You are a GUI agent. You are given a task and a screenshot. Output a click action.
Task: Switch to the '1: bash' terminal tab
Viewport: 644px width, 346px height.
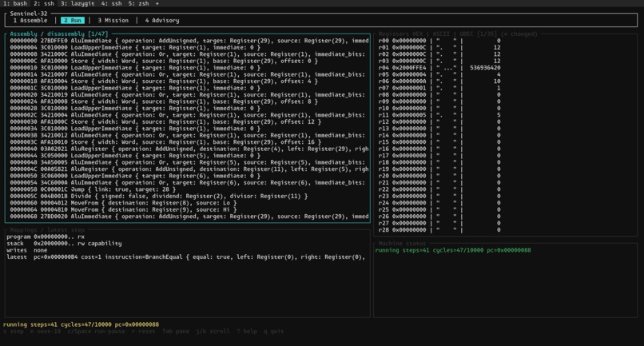(15, 3)
